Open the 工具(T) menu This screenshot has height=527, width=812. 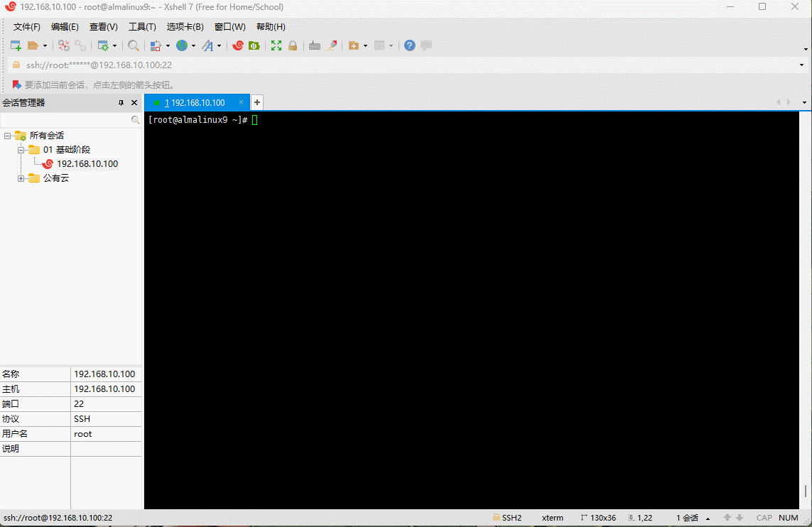(x=142, y=27)
